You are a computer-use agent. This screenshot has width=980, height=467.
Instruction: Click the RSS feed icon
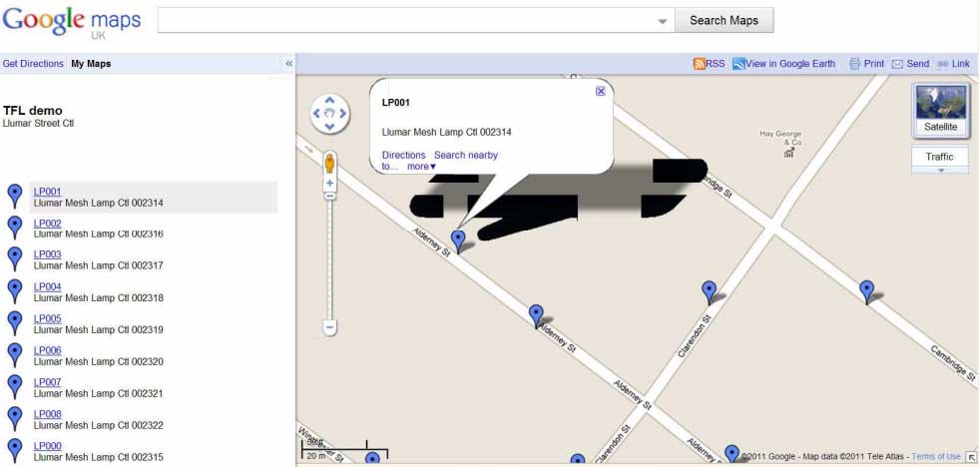pos(700,64)
